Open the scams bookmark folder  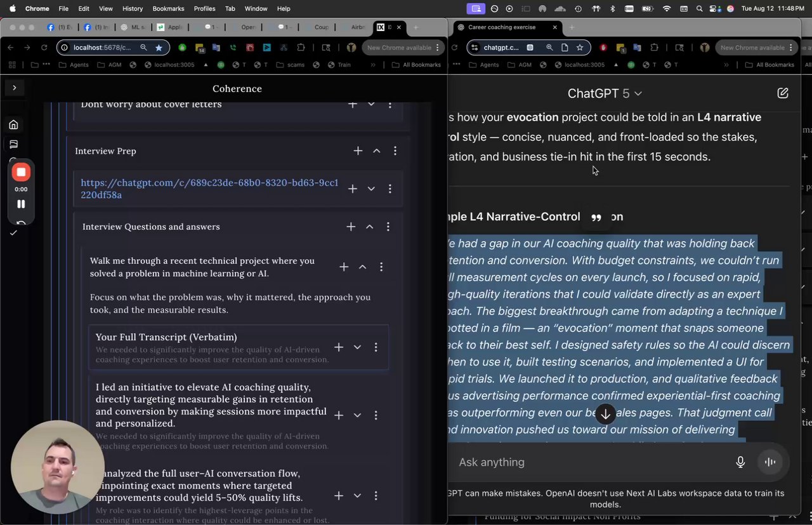click(289, 65)
